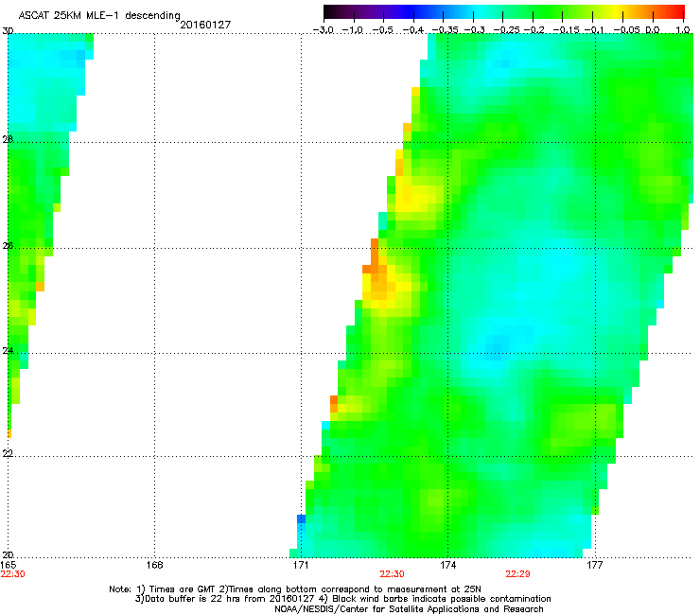This screenshot has height=615, width=700.
Task: Click the latitude label '24'
Action: pyautogui.click(x=8, y=351)
